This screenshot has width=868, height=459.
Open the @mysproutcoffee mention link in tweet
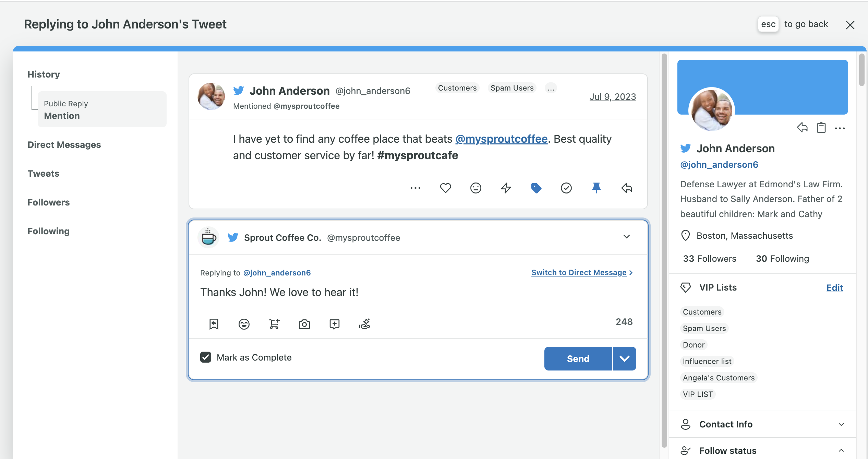tap(501, 139)
